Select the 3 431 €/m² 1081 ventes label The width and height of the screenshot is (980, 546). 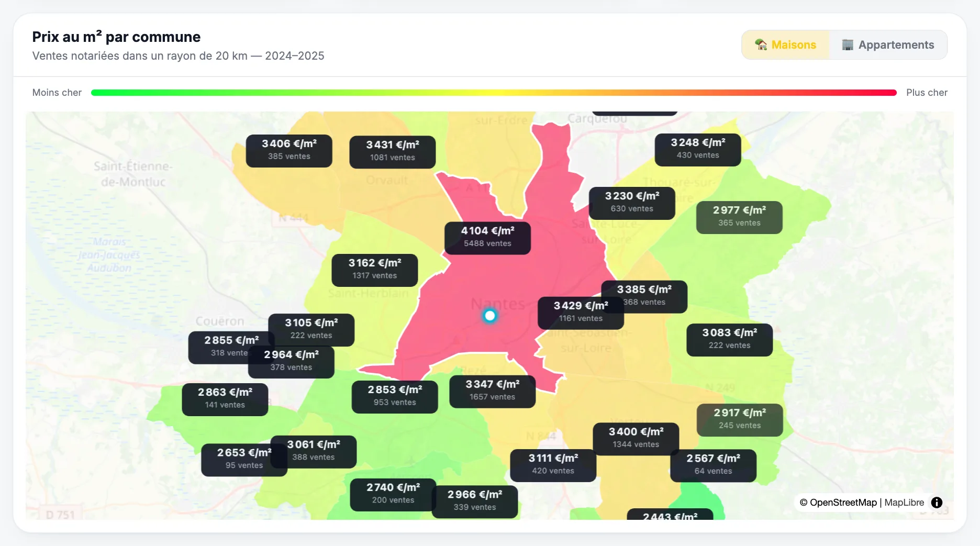392,152
